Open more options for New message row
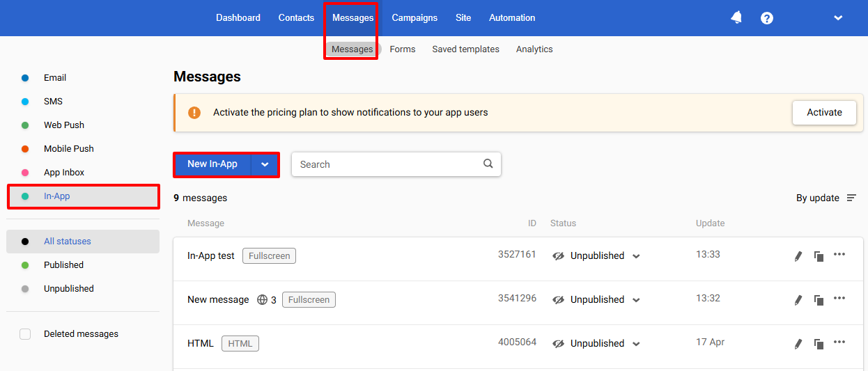868x371 pixels. tap(839, 298)
